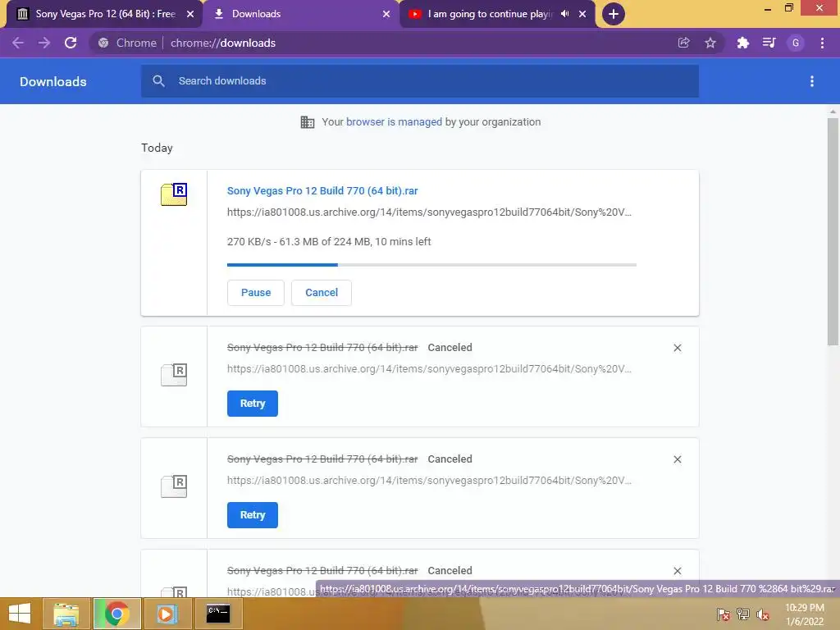Click the second canceled download's URL text

coord(429,480)
